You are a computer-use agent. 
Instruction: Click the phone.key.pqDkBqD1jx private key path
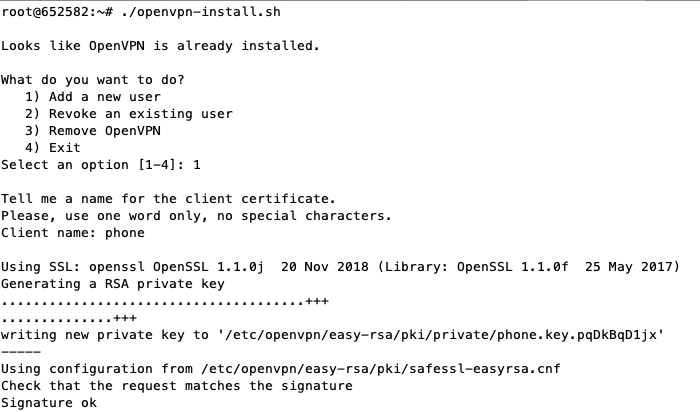coord(441,335)
